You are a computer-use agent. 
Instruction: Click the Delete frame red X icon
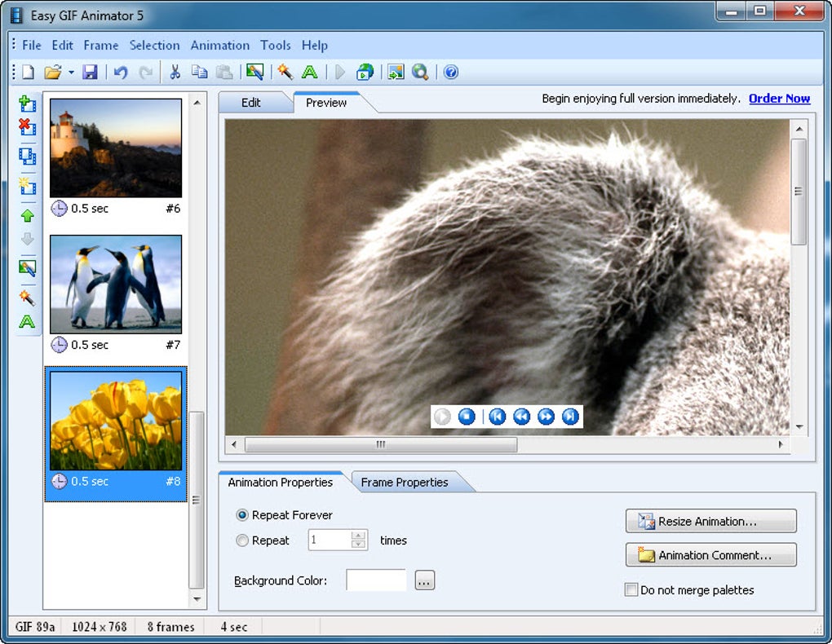(x=27, y=127)
